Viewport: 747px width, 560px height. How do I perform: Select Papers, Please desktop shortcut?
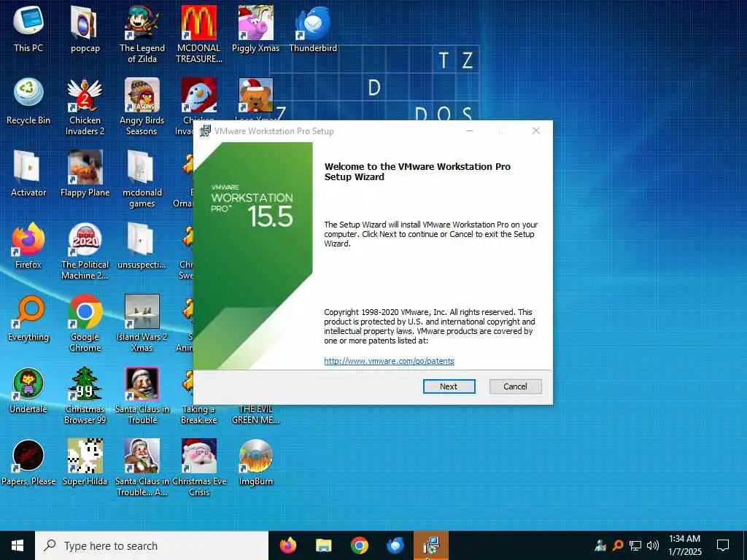[28, 463]
